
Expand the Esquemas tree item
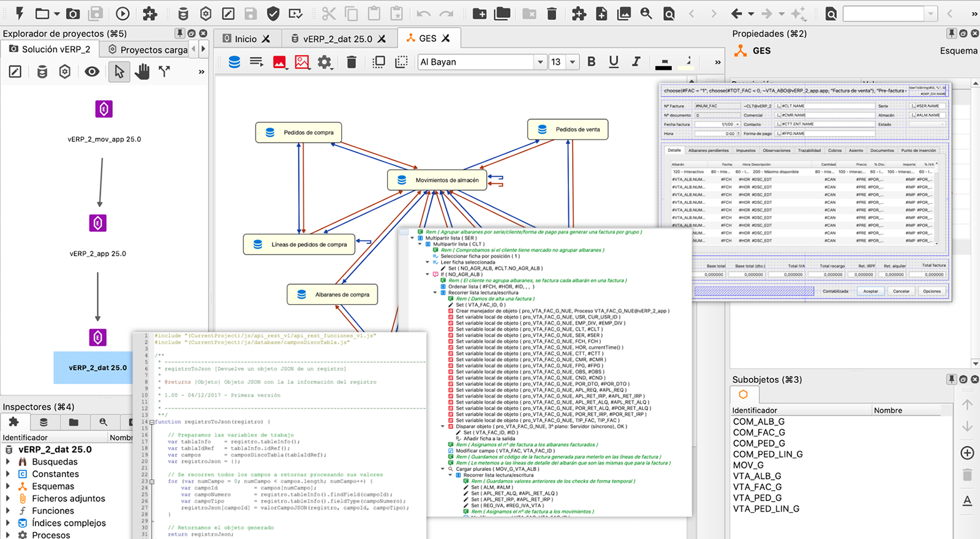(x=7, y=486)
